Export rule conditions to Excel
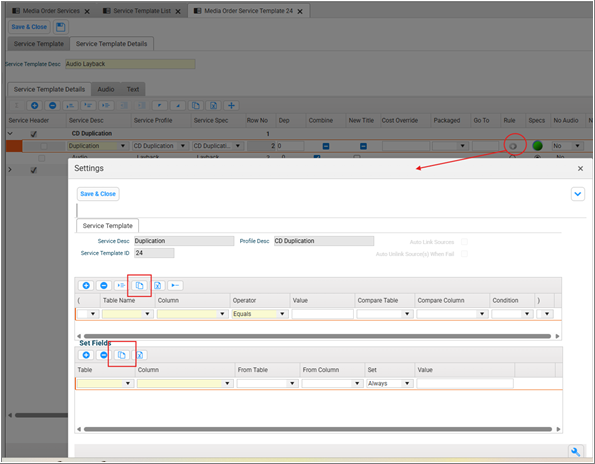This screenshot has width=595, height=464. click(x=157, y=285)
